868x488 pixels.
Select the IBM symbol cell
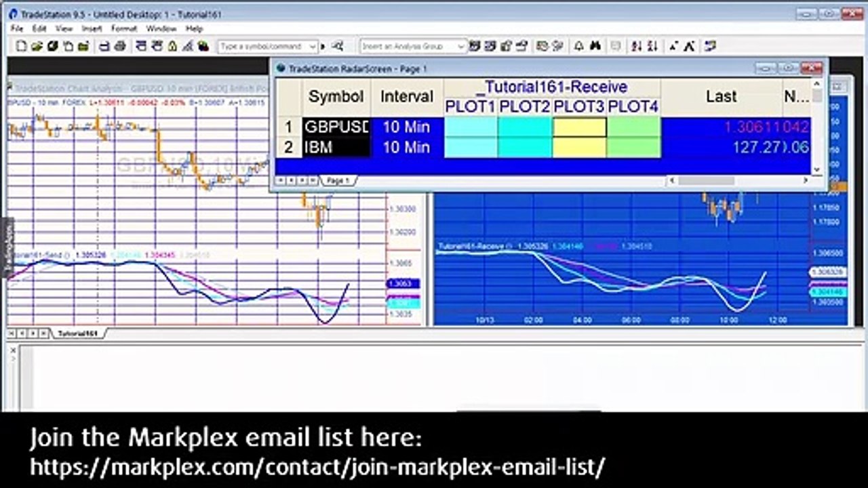click(x=336, y=147)
